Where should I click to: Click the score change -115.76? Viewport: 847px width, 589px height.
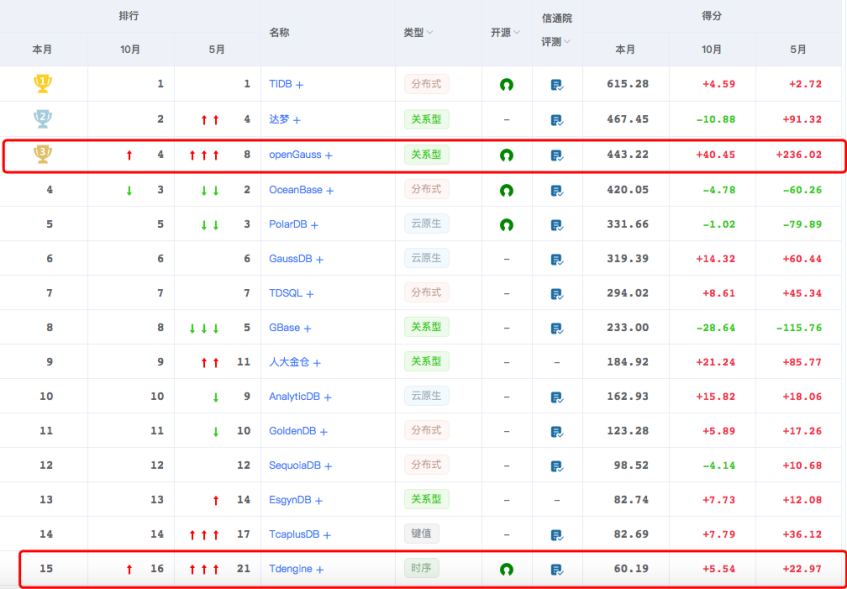click(x=799, y=327)
